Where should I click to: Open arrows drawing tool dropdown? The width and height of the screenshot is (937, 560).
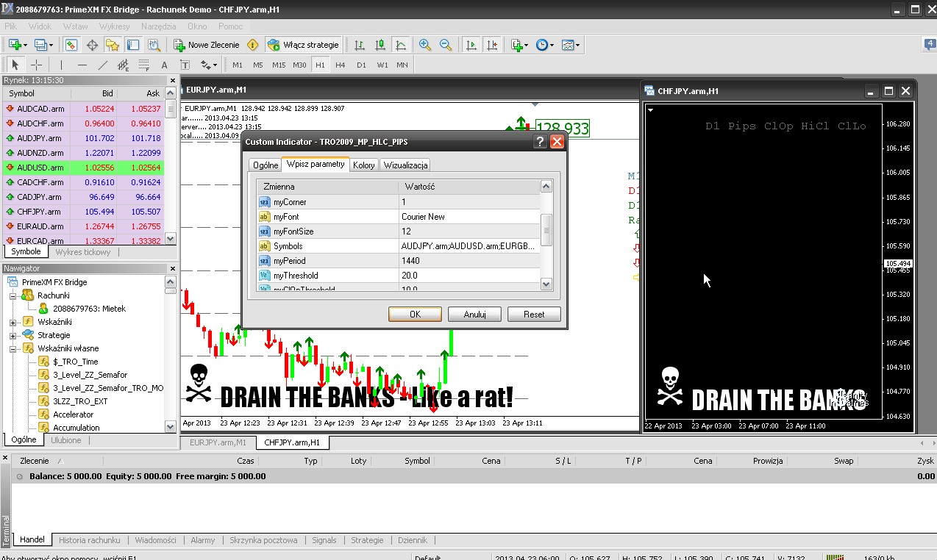coord(214,65)
